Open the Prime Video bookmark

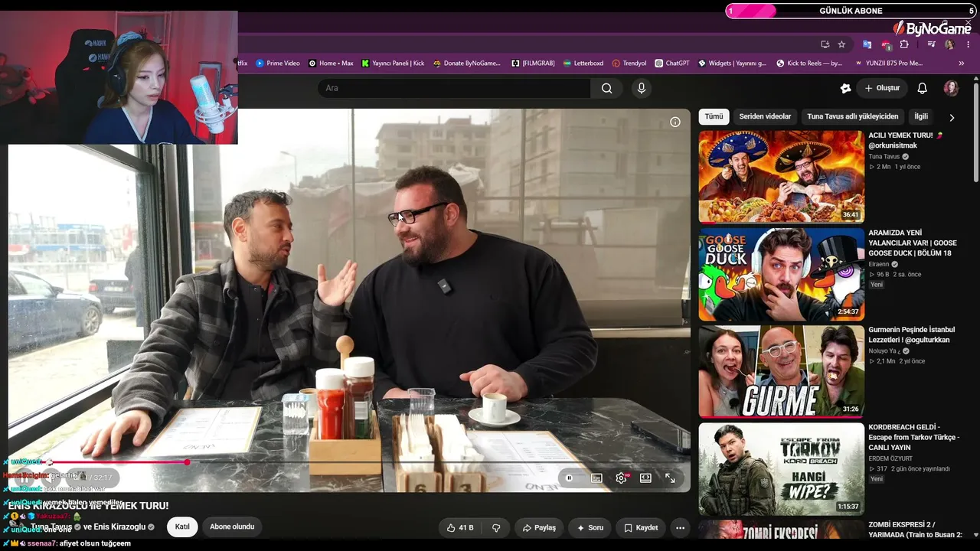(x=278, y=64)
